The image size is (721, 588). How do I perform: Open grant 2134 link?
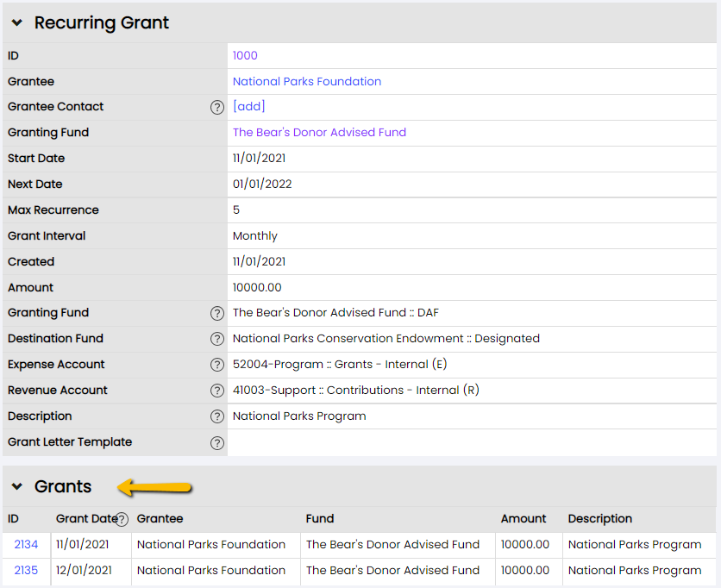click(26, 544)
